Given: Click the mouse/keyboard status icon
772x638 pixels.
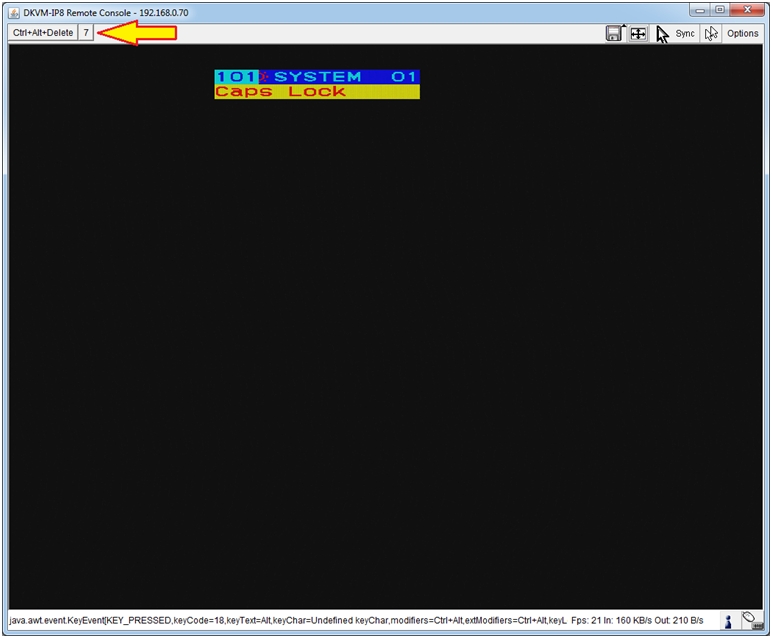Looking at the screenshot, I should 750,621.
